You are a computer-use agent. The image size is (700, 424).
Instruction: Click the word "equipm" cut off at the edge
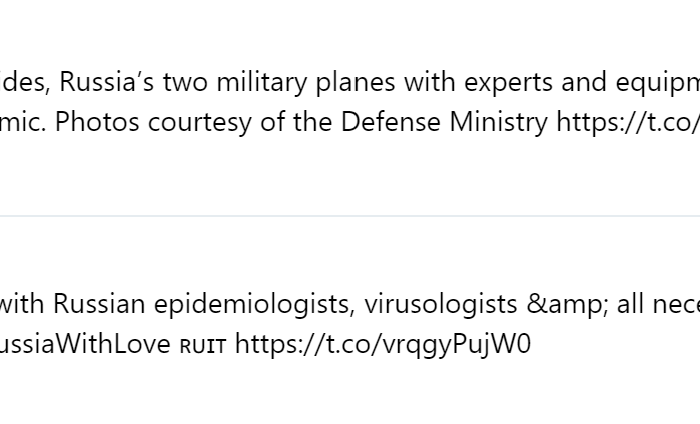click(658, 83)
